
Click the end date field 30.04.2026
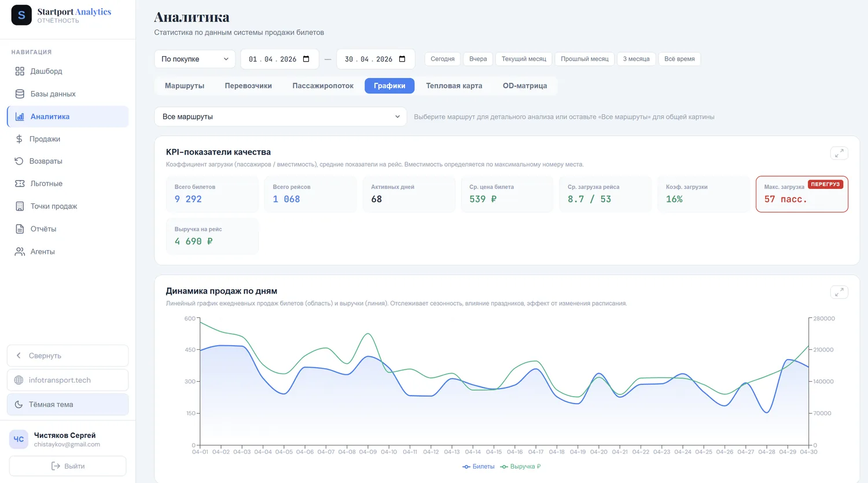(x=376, y=59)
